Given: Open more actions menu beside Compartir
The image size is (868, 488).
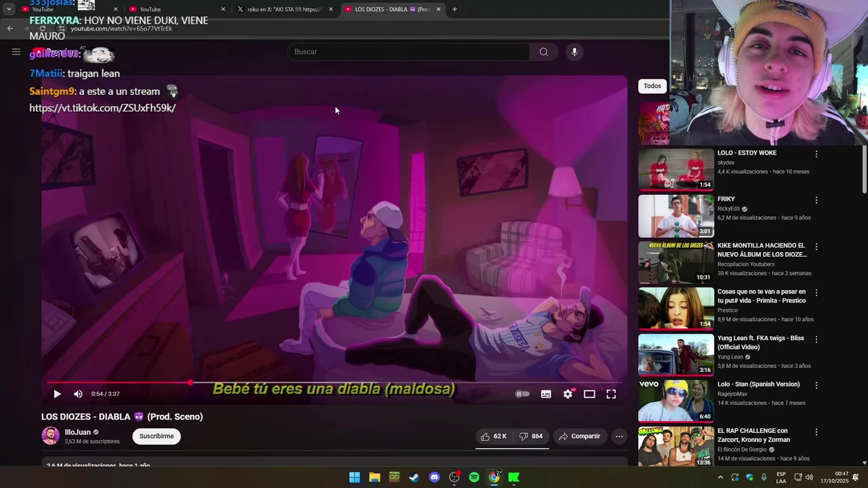Looking at the screenshot, I should 619,436.
